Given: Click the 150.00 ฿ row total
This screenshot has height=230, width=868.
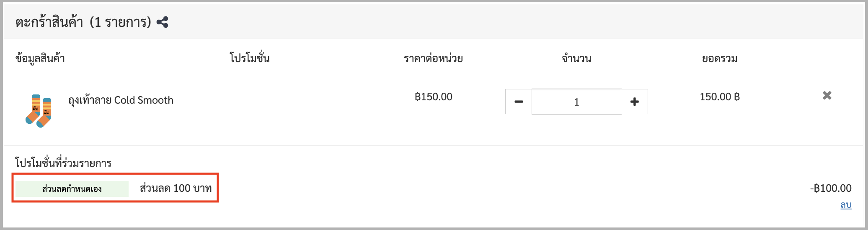Looking at the screenshot, I should (x=720, y=97).
